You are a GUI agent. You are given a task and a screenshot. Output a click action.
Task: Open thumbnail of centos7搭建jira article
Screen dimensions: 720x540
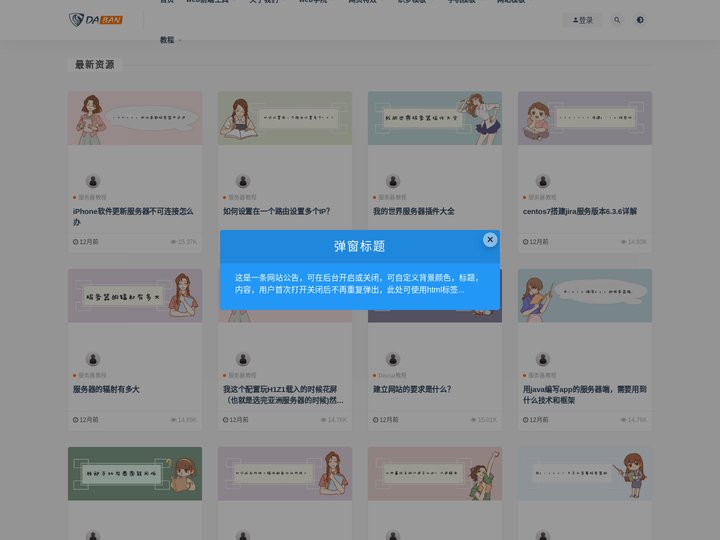pos(585,118)
